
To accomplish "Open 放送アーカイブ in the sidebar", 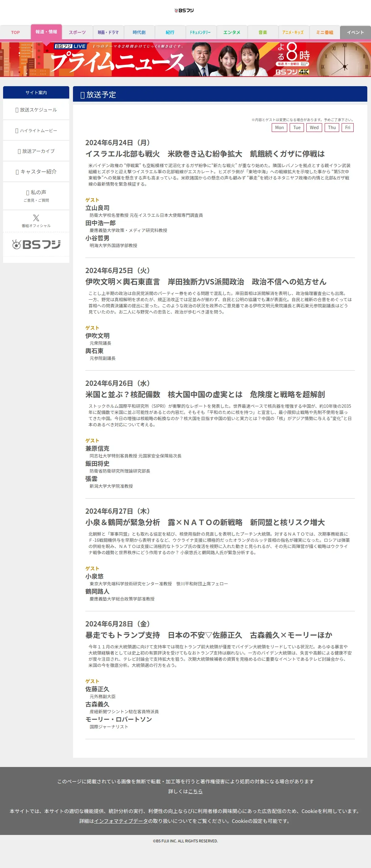I will click(36, 151).
